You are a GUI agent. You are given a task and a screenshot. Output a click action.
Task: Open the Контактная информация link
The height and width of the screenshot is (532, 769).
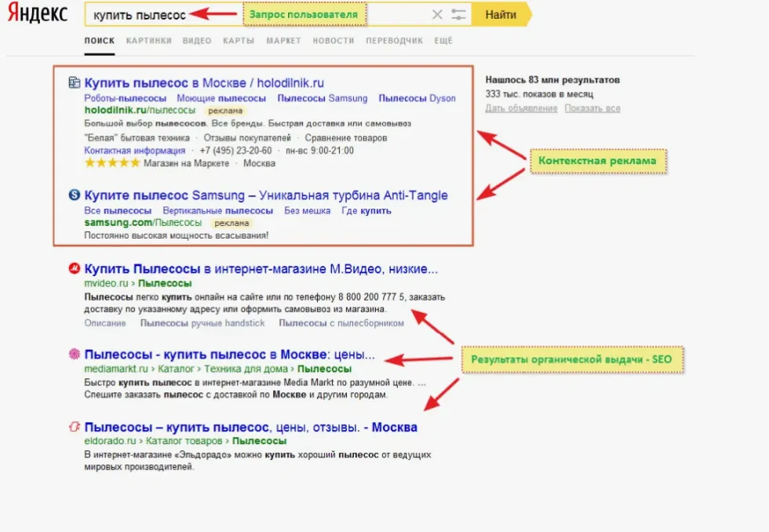pyautogui.click(x=134, y=150)
